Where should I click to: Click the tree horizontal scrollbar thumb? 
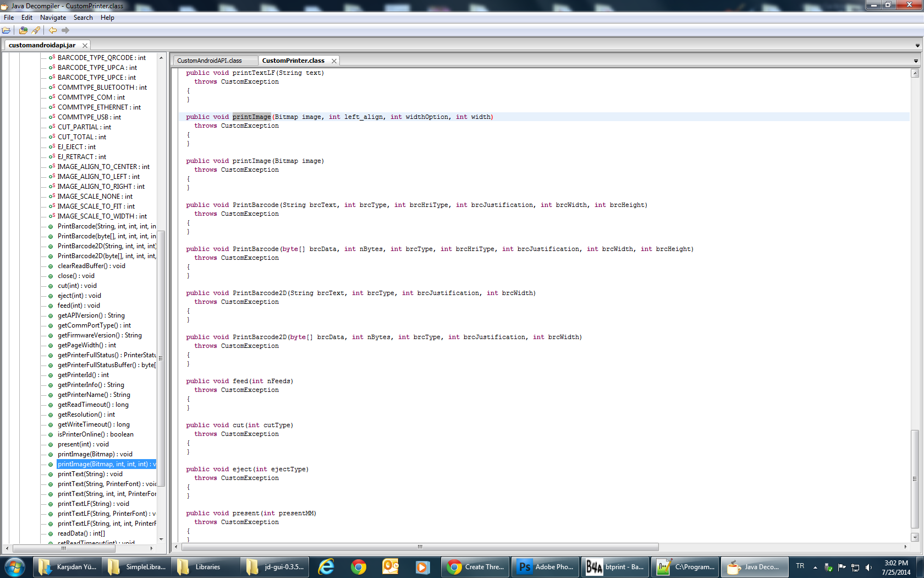63,548
